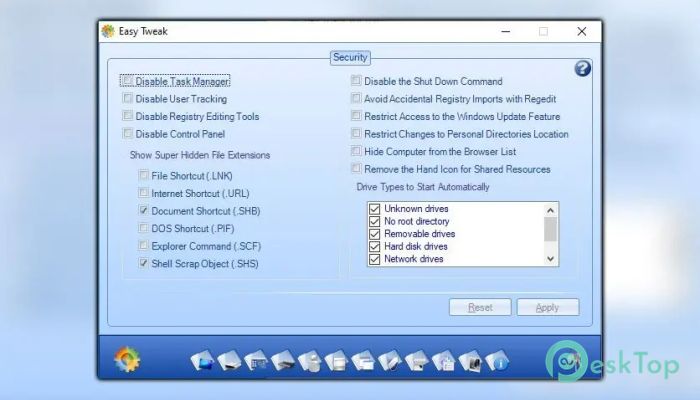Open the help question mark icon
The image size is (700, 400).
coord(582,68)
